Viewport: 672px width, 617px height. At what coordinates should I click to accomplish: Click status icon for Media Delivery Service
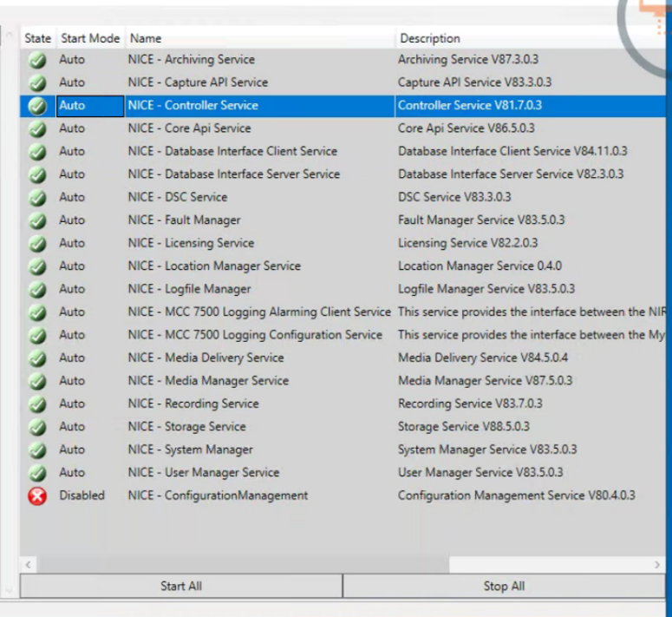37,358
